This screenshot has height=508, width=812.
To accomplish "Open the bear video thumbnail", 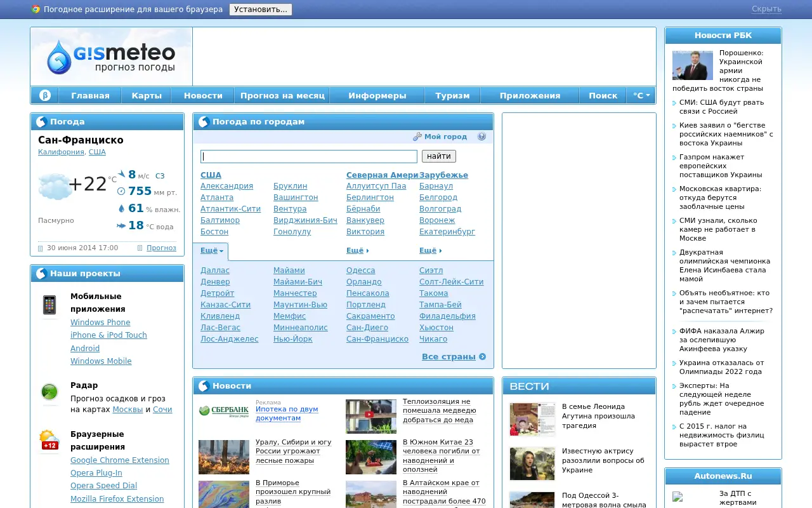I will click(371, 417).
